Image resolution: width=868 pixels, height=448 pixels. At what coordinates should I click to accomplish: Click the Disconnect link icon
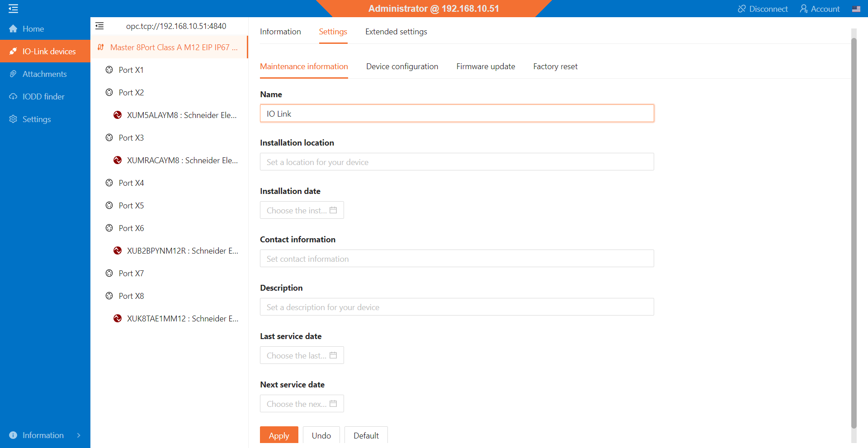pyautogui.click(x=742, y=9)
